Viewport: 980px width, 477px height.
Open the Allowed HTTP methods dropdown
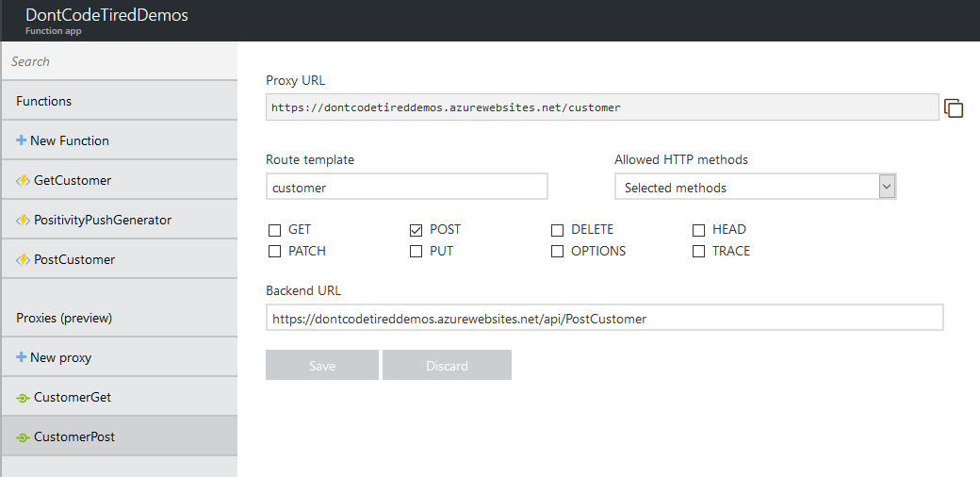[x=756, y=187]
